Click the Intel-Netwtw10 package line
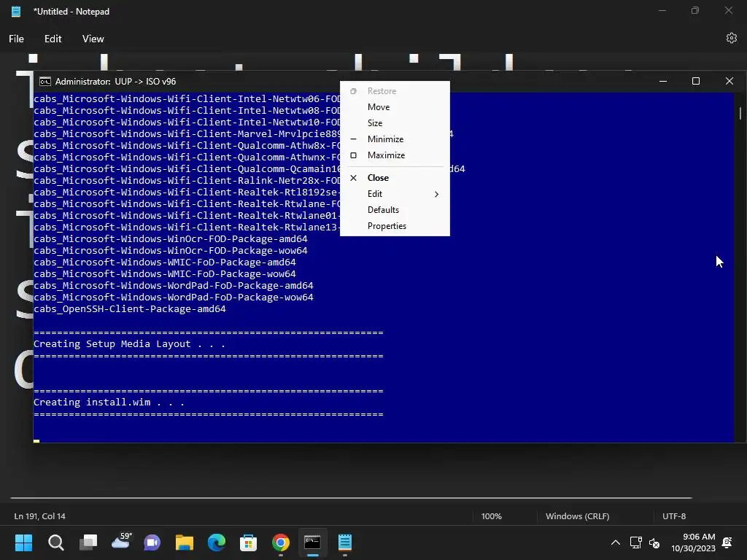The image size is (747, 560). pos(187,122)
